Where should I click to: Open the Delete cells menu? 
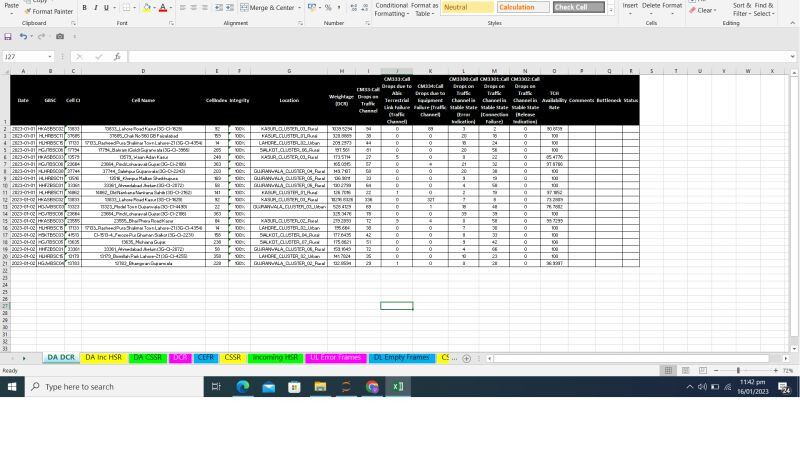coord(651,8)
